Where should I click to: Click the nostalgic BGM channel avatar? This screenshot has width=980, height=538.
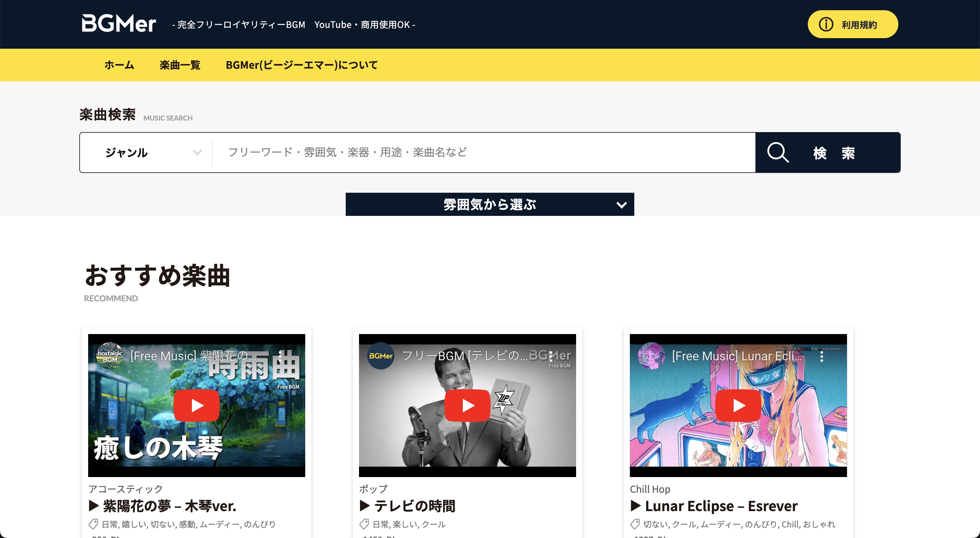tap(110, 356)
